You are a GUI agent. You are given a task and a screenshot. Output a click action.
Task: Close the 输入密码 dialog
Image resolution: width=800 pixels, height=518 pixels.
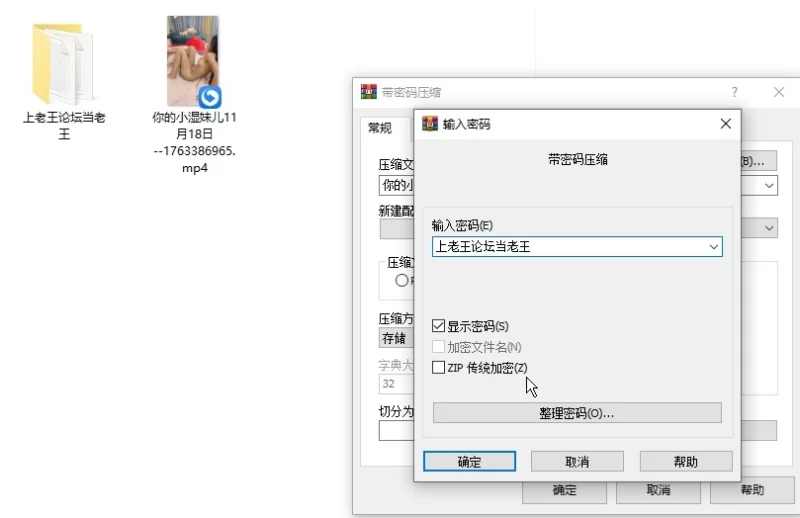[x=726, y=124]
